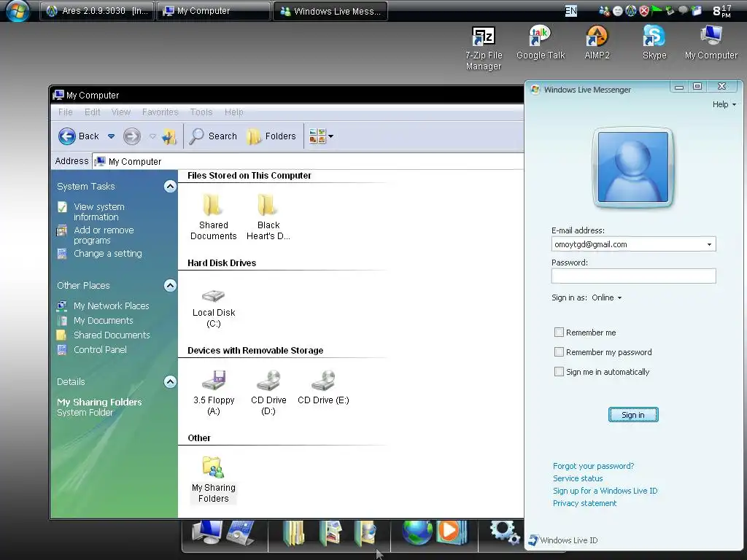
Task: Click Add or remove programs task
Action: (x=96, y=236)
